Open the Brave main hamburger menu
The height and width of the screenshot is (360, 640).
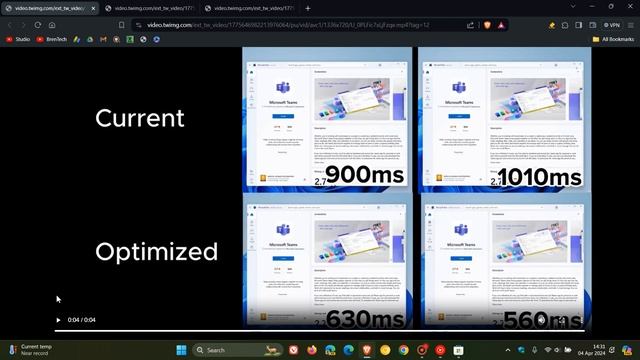tap(631, 25)
